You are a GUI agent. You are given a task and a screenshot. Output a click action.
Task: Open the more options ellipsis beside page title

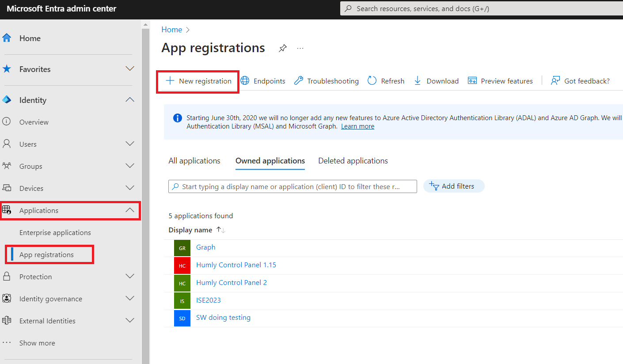coord(300,48)
